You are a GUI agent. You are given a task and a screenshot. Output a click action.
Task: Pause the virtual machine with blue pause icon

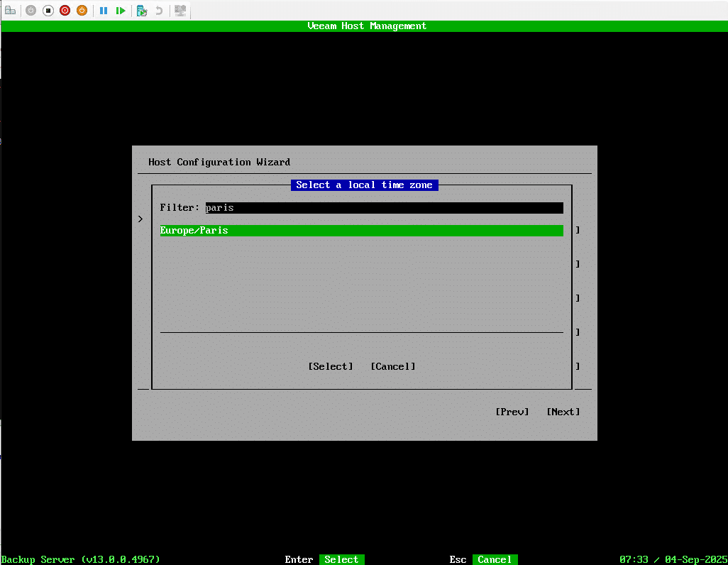click(104, 11)
